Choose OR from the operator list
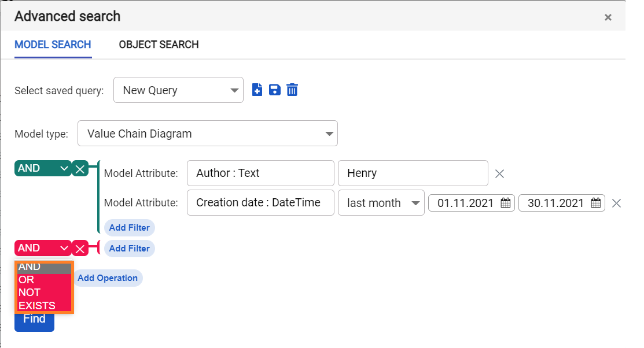The width and height of the screenshot is (644, 348). pos(27,280)
